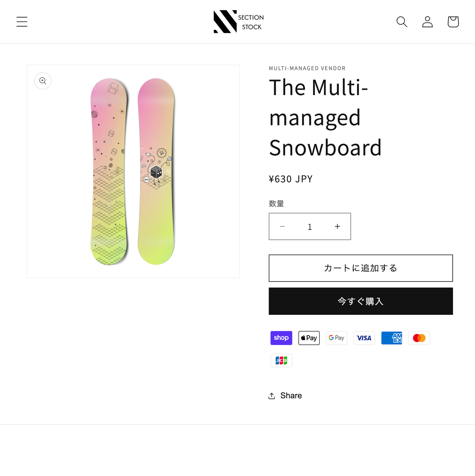The height and width of the screenshot is (476, 475).
Task: Click the JCB payment badge
Action: pos(281,360)
